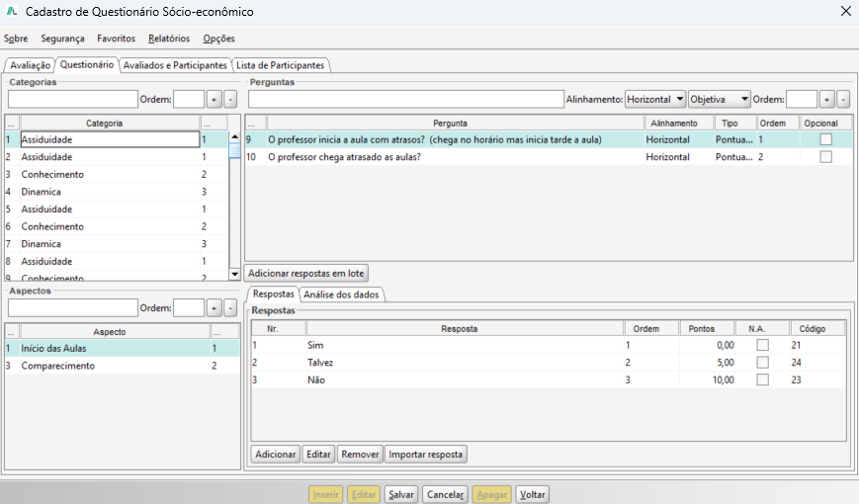Click the Adicionar button under Respostas
The image size is (859, 504).
(276, 455)
